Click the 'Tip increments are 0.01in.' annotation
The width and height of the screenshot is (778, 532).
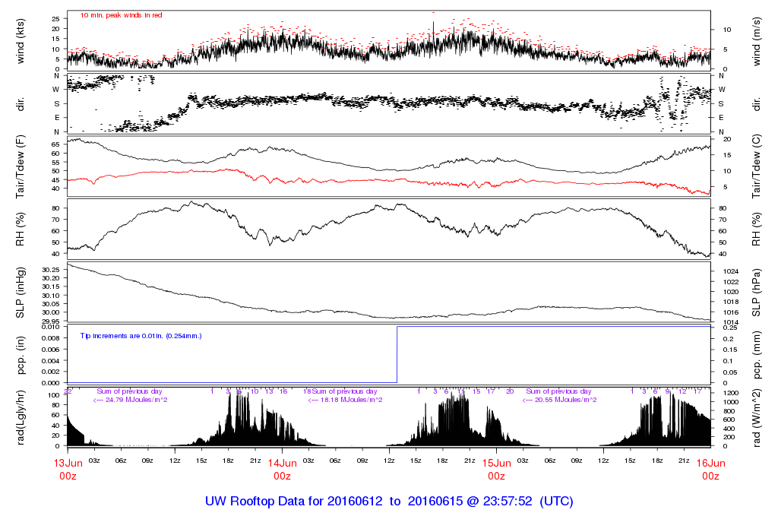141,336
